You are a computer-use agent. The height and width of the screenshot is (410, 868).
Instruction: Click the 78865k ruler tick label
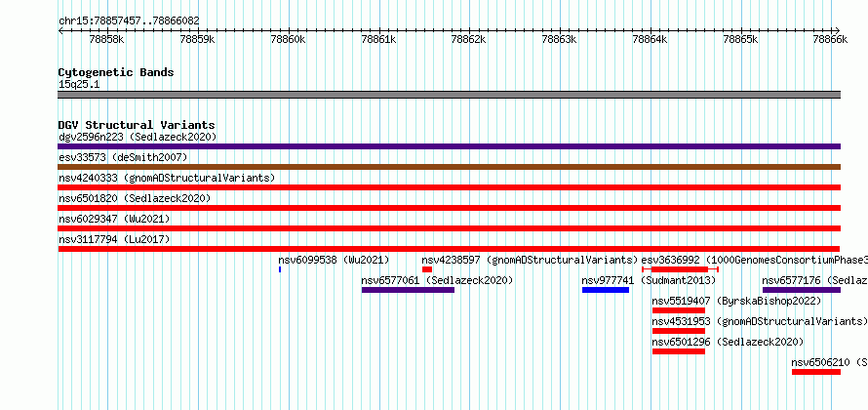(x=740, y=39)
